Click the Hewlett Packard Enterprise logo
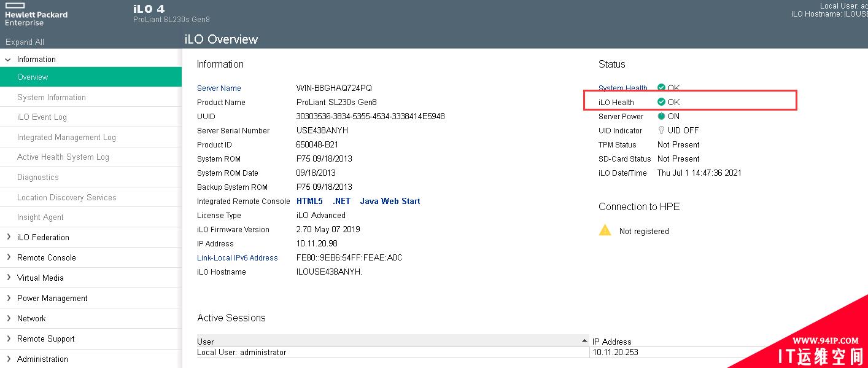Image resolution: width=868 pixels, height=368 pixels. point(36,14)
